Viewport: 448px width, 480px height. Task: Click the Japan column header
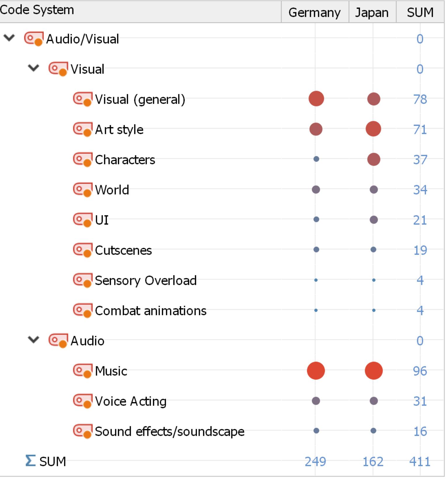(372, 13)
